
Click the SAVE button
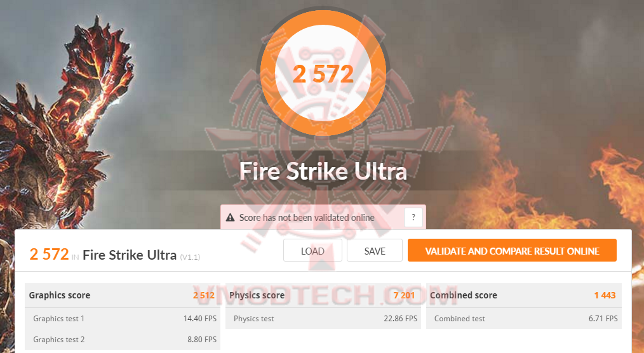375,250
